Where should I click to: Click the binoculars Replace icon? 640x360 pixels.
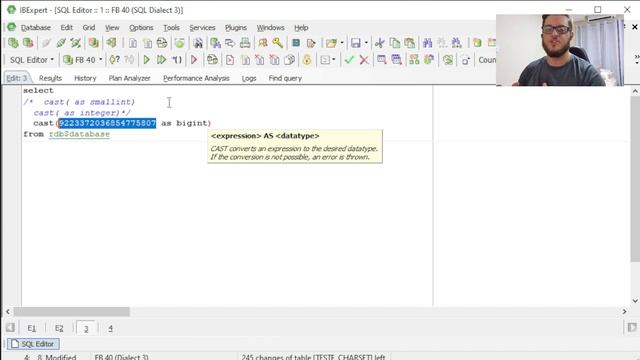coord(456,42)
